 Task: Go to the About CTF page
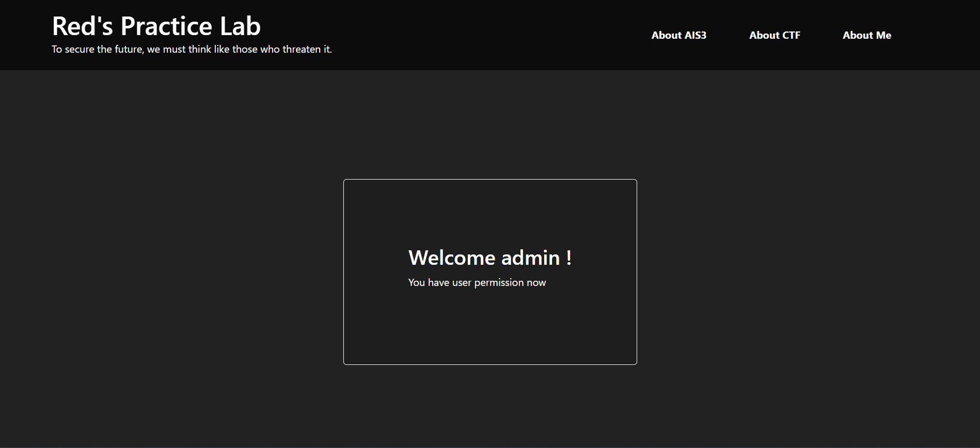(774, 35)
